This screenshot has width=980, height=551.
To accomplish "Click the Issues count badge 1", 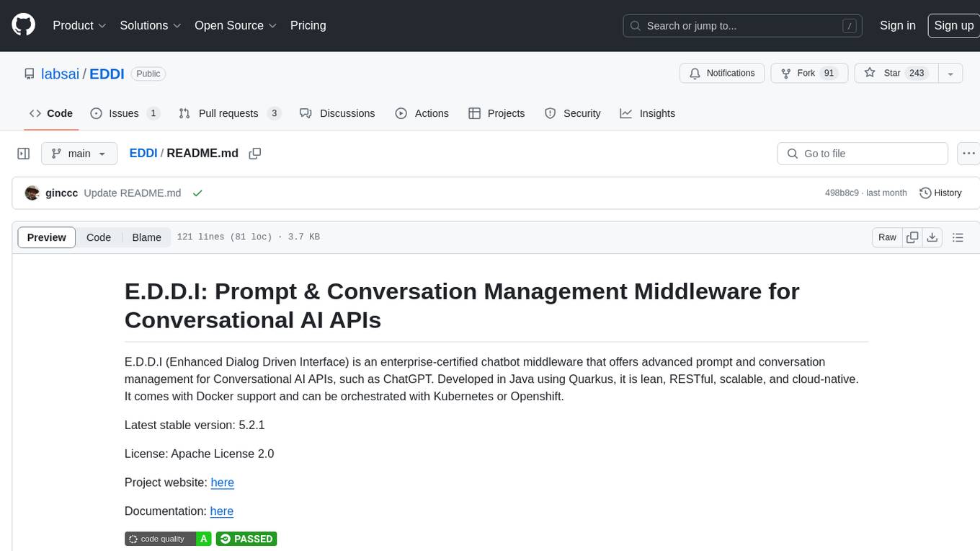I will click(x=153, y=113).
